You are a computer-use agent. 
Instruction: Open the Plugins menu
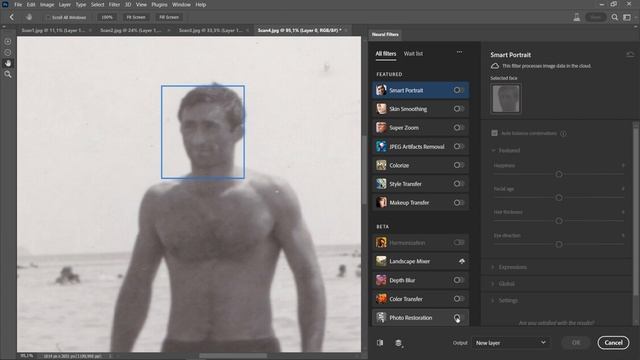[x=159, y=5]
